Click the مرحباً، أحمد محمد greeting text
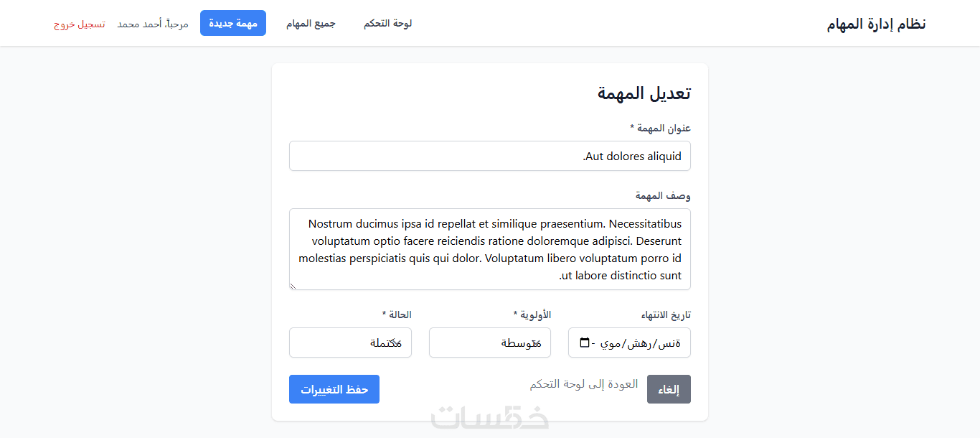The height and width of the screenshot is (438, 980). tap(153, 24)
